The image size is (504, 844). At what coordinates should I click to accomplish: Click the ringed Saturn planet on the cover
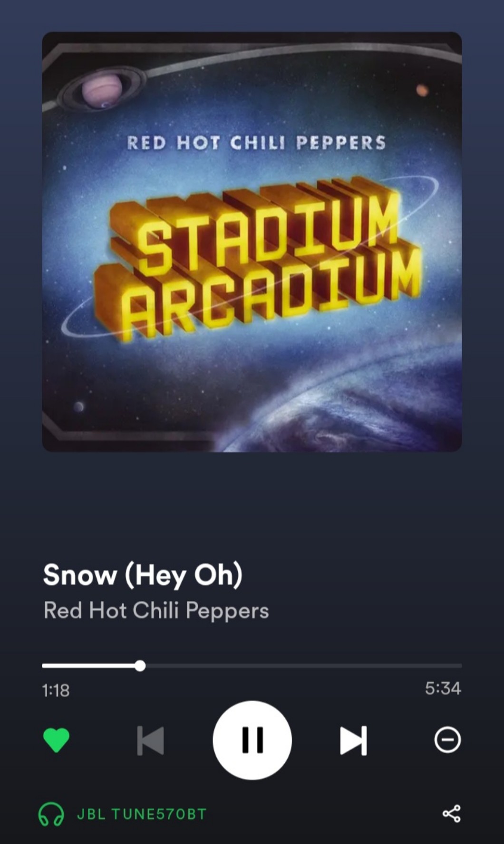pyautogui.click(x=102, y=89)
